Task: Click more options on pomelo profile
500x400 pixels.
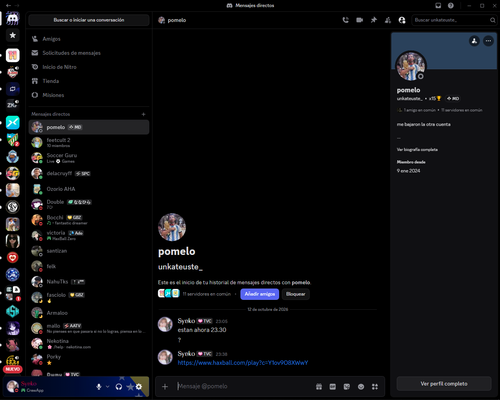Action: (488, 41)
